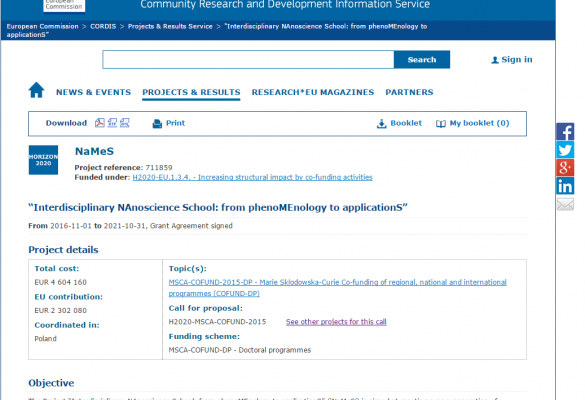Share the page on Twitter
585x400 pixels.
565,150
